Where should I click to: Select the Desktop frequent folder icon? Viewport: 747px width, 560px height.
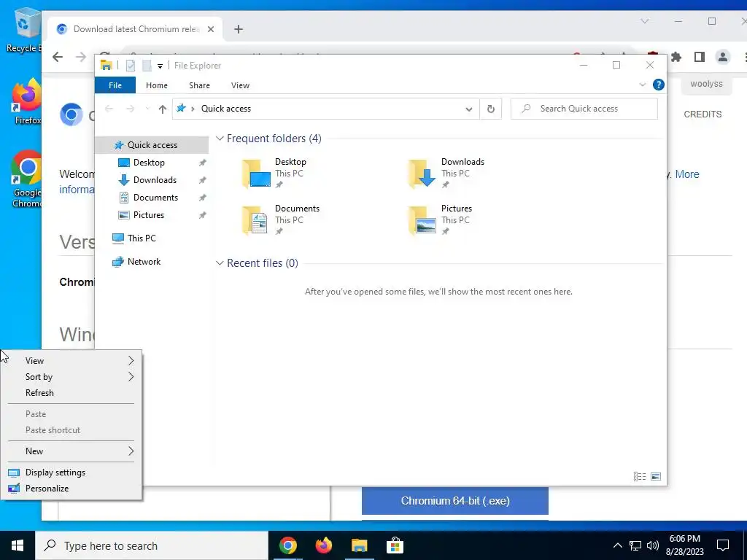tap(256, 174)
